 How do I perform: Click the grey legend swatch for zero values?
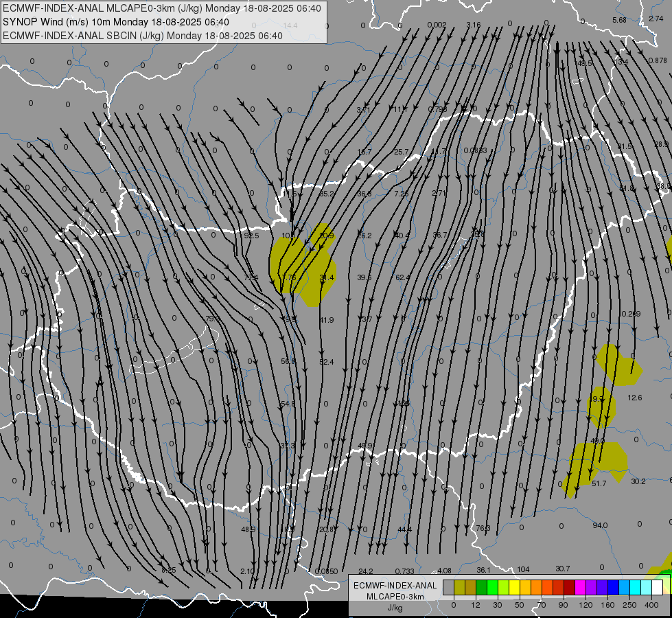(x=448, y=588)
